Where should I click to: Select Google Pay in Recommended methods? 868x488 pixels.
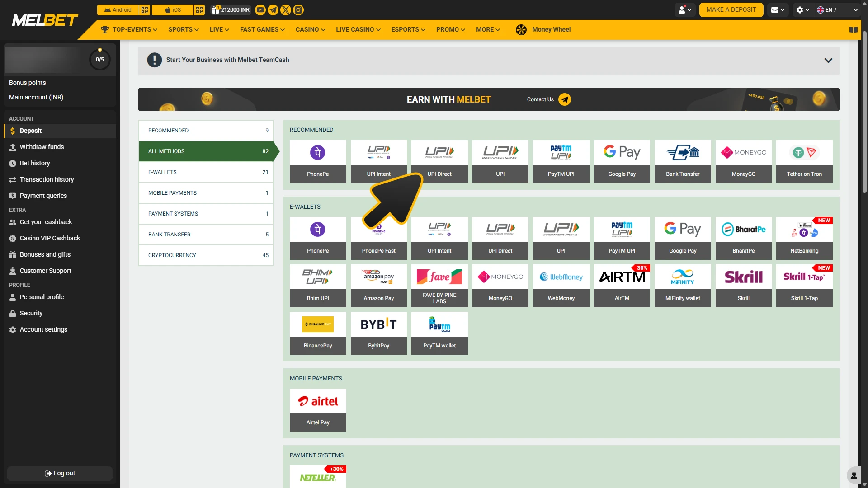coord(622,161)
